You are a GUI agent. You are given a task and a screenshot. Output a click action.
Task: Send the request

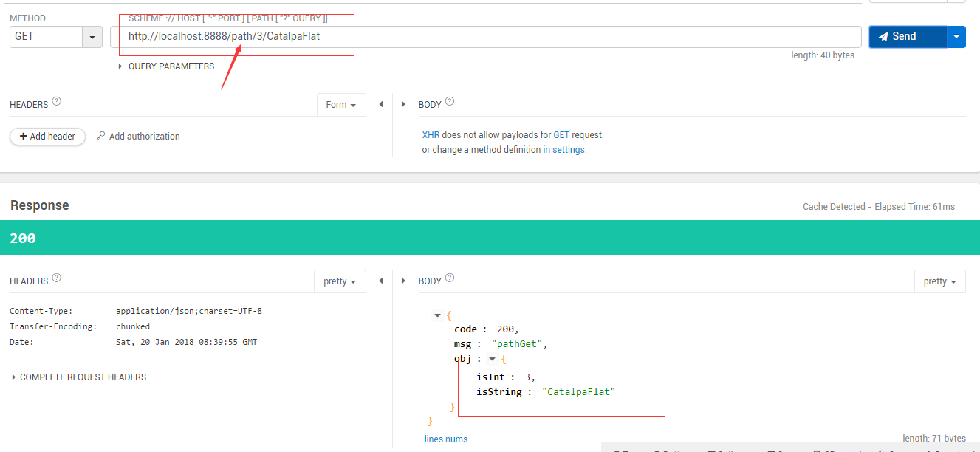pyautogui.click(x=908, y=36)
